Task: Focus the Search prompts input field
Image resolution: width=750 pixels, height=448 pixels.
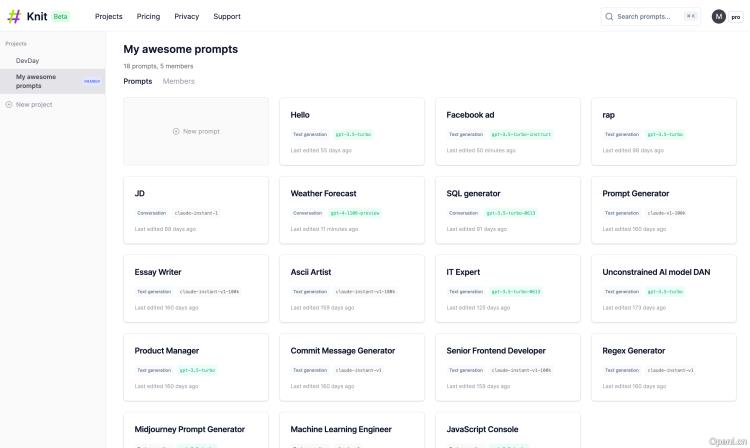Action: 650,16
